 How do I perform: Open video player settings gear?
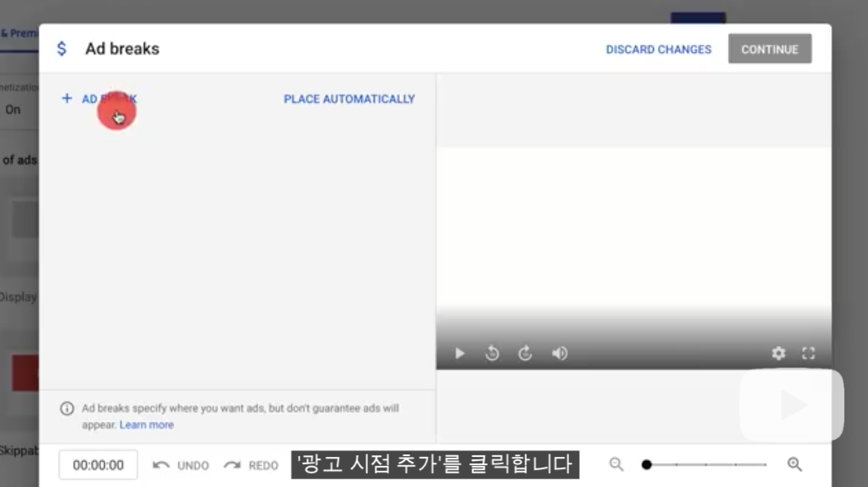[x=778, y=353]
